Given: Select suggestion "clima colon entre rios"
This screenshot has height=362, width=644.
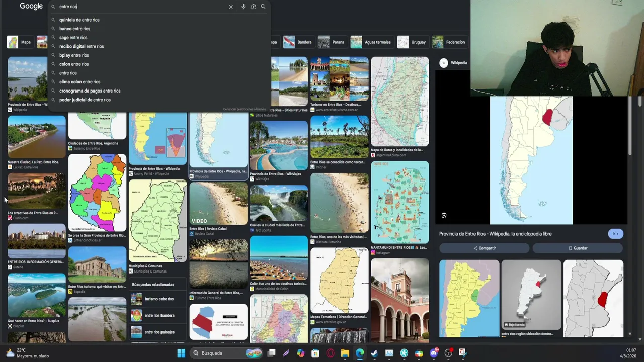Looking at the screenshot, I should 159,82.
